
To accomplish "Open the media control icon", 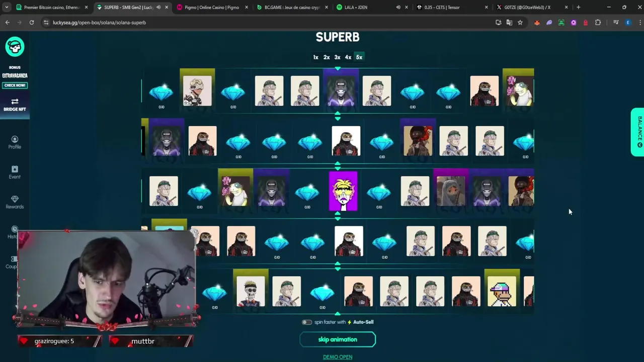I will [616, 22].
